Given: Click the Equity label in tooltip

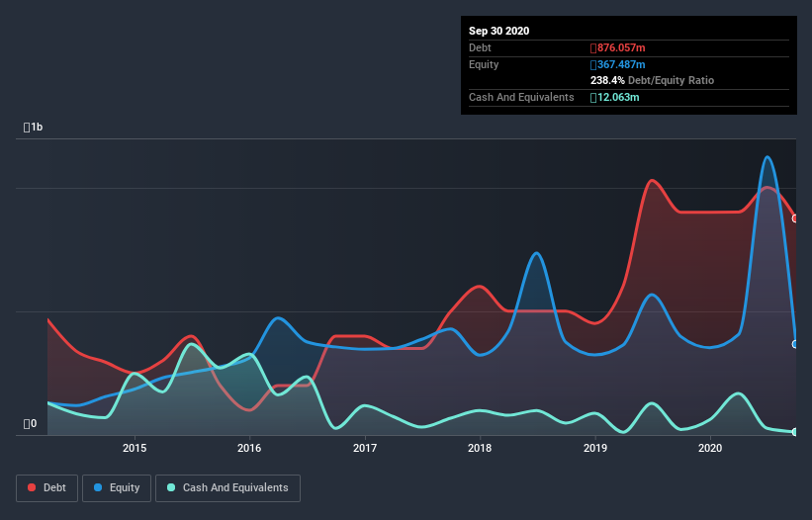Looking at the screenshot, I should pyautogui.click(x=484, y=64).
